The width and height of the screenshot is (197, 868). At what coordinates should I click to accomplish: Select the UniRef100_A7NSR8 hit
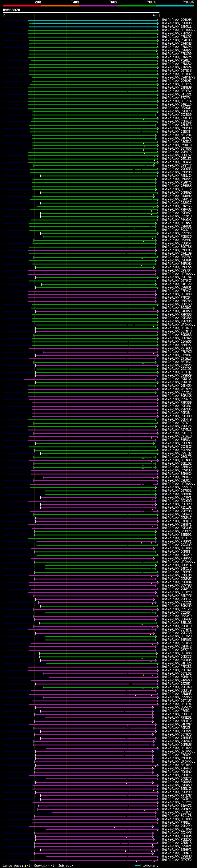pos(177,33)
